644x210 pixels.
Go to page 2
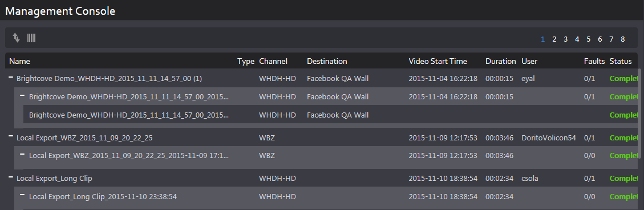click(x=554, y=39)
